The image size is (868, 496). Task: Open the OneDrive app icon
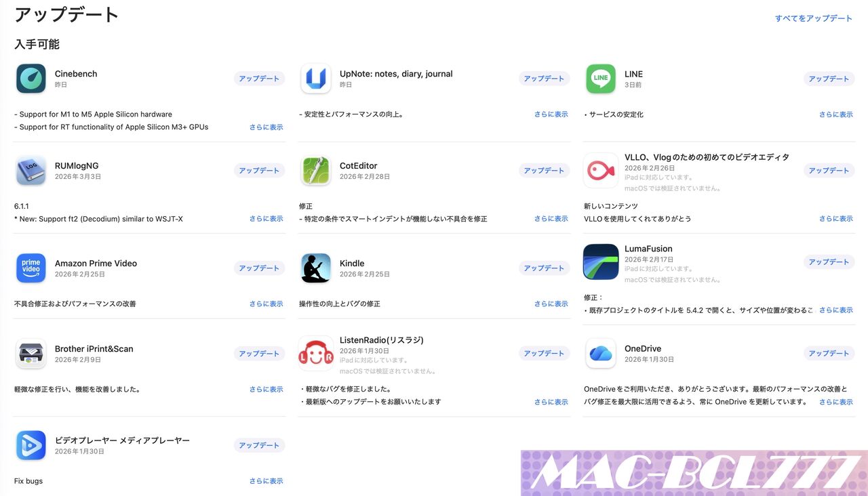coord(600,354)
